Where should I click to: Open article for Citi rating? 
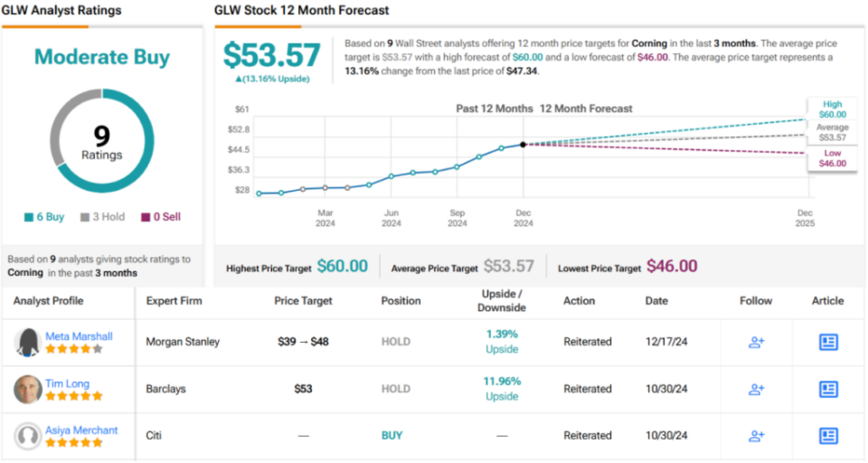(828, 437)
